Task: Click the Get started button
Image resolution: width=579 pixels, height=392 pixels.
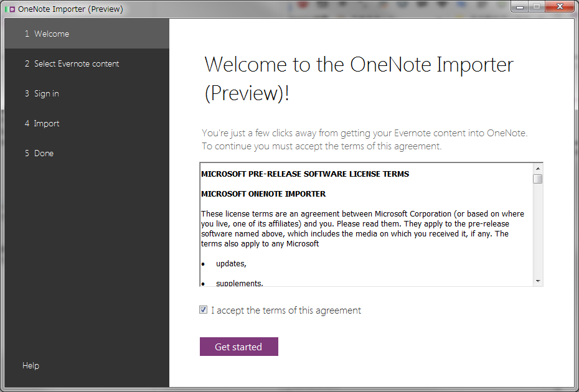Action: click(x=238, y=347)
